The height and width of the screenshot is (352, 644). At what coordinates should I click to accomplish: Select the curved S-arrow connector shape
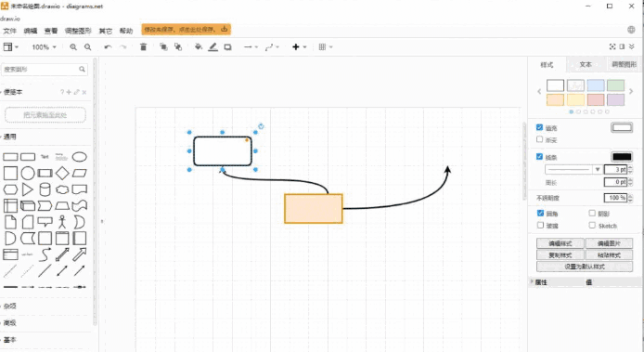[x=45, y=254]
